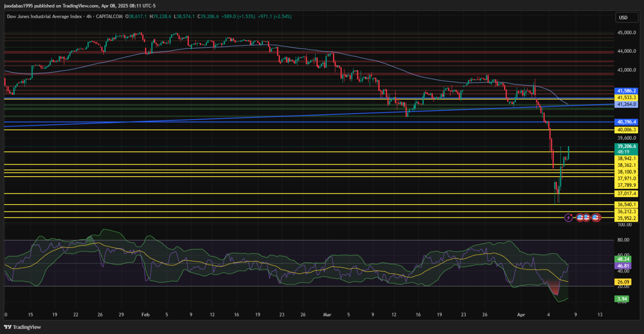This screenshot has width=644, height=334.
Task: Click the close value C39,206.6
Action: pyautogui.click(x=208, y=16)
